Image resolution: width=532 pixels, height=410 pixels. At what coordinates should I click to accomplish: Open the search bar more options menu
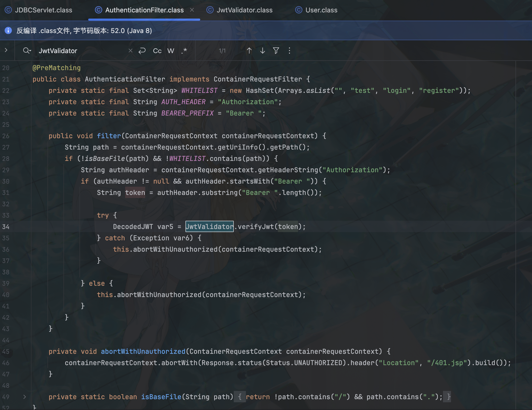pyautogui.click(x=289, y=51)
